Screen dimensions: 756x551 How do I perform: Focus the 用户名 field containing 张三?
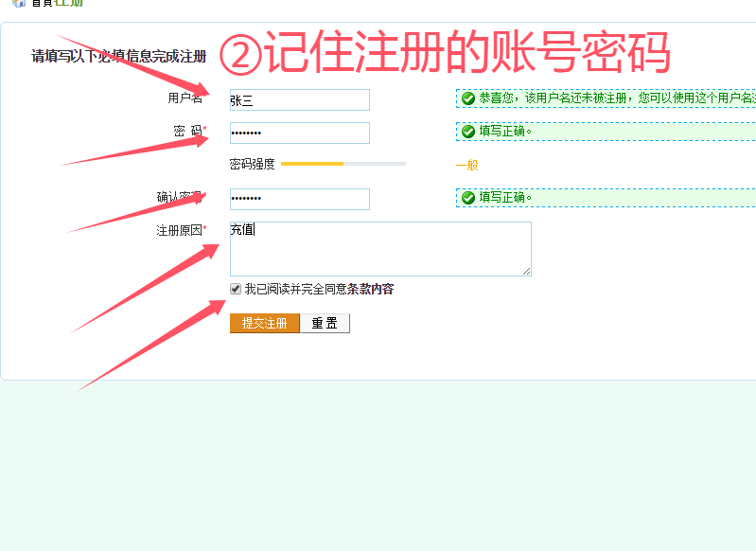(x=299, y=100)
